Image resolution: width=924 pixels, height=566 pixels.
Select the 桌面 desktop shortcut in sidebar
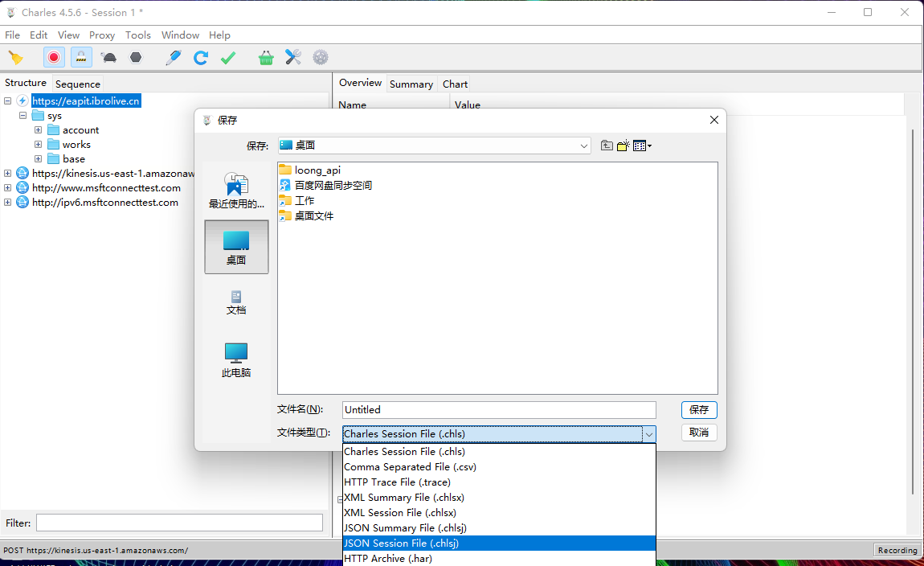pyautogui.click(x=236, y=247)
